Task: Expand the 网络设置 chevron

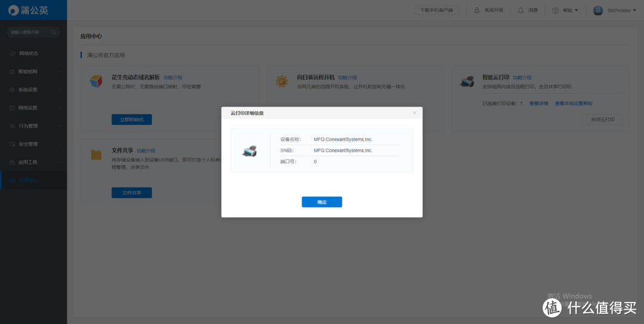Action: point(60,108)
